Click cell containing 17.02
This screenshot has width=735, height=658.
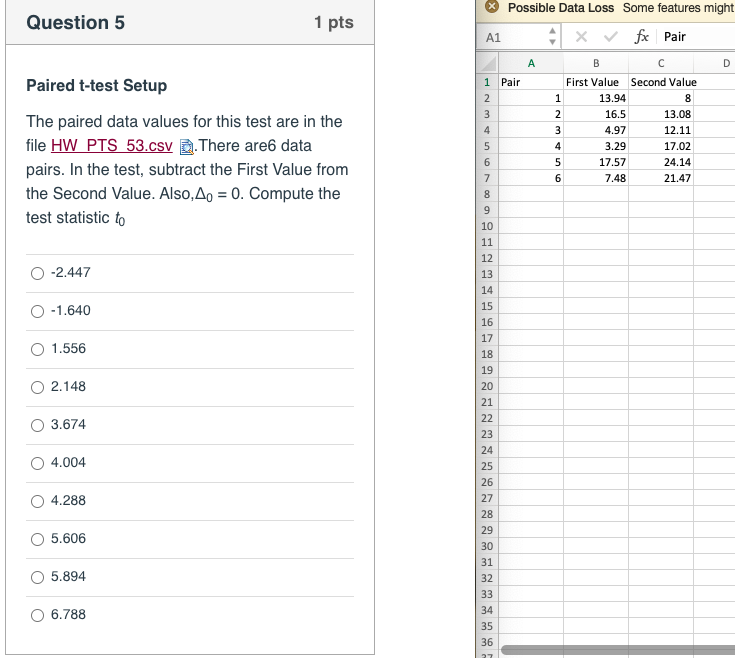tap(661, 146)
